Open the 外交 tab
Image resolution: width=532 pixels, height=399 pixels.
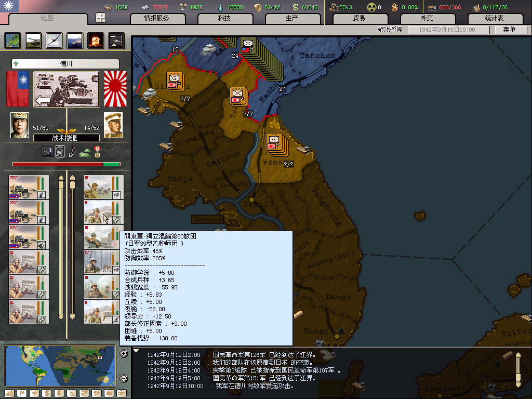[427, 18]
